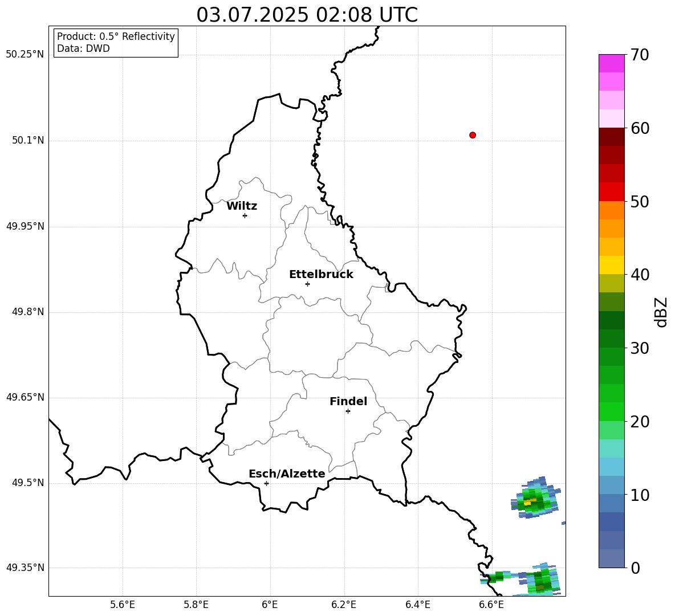Click the Esch/Alzette label
The image size is (675, 616).
pos(287,474)
